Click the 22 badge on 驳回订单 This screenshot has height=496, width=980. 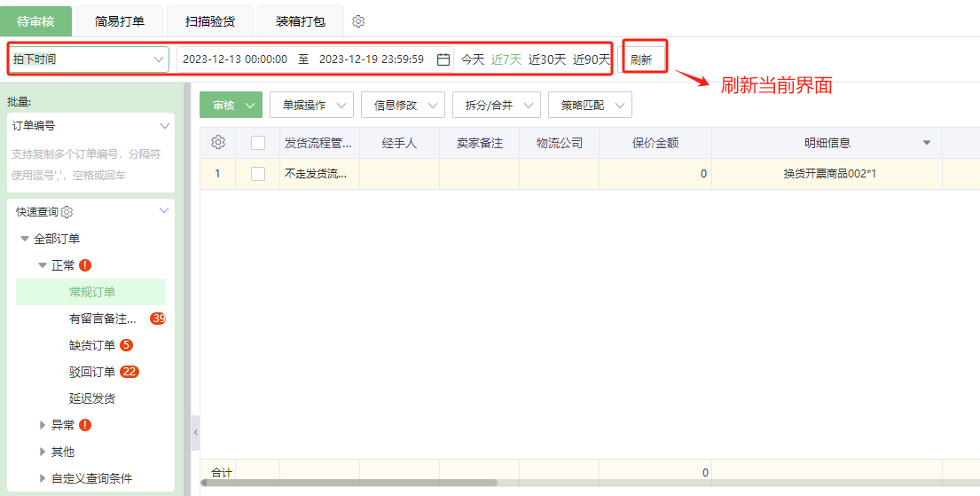129,372
